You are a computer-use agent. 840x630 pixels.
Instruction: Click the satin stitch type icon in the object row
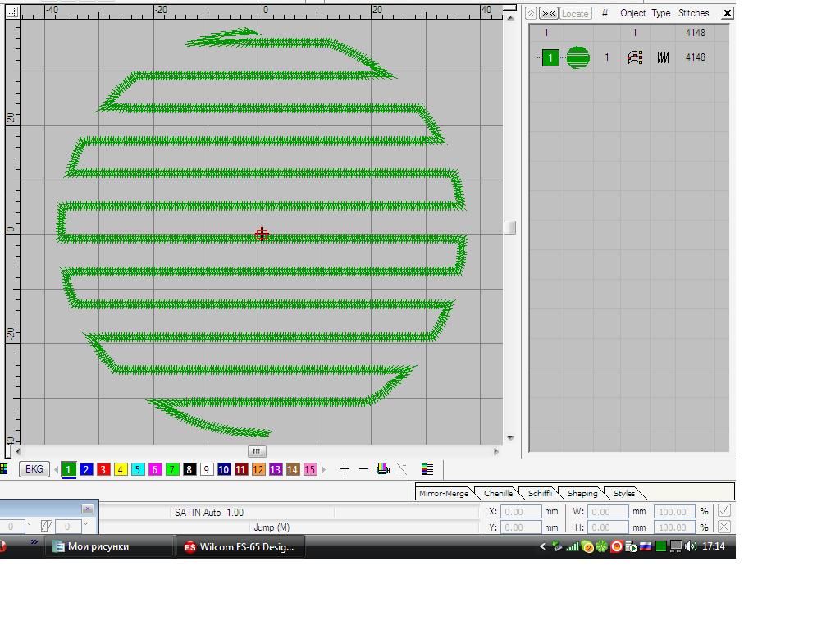[663, 57]
